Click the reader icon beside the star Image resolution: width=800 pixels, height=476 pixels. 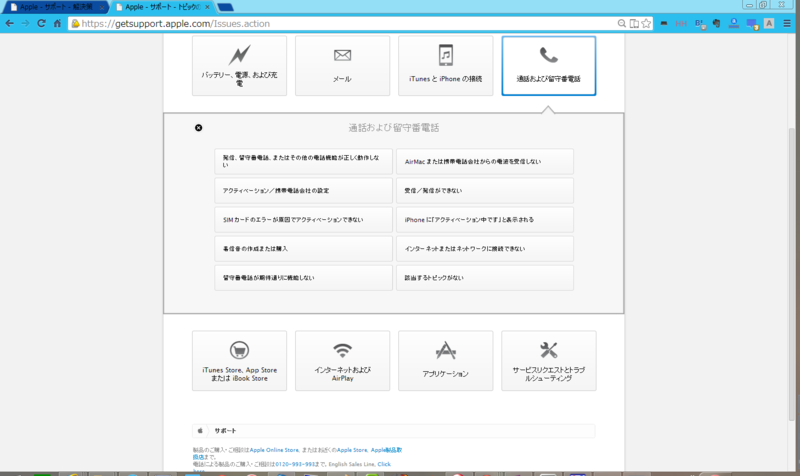coord(634,23)
